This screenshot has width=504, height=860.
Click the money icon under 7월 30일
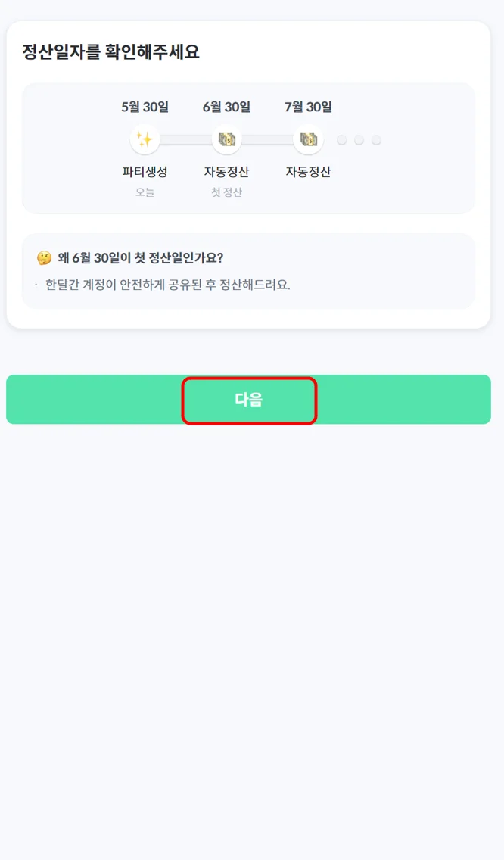[x=308, y=140]
